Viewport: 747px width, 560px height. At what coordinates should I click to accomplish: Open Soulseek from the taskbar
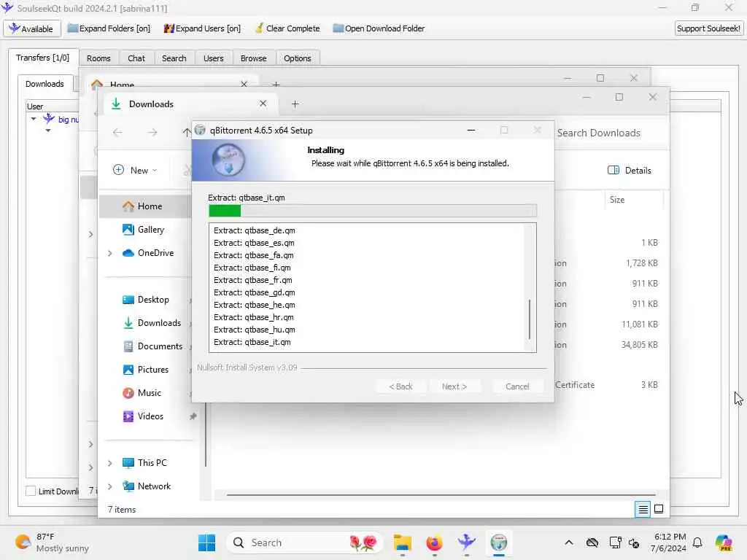pyautogui.click(x=466, y=542)
